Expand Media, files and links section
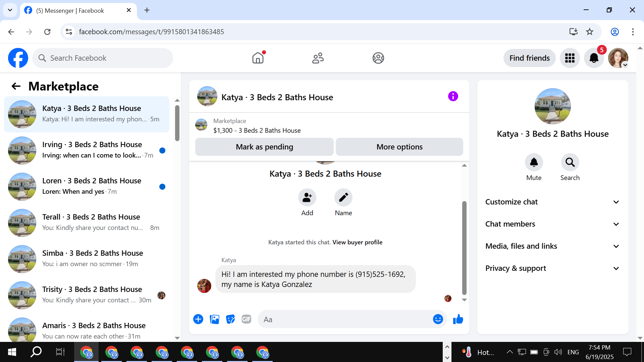 coord(552,246)
